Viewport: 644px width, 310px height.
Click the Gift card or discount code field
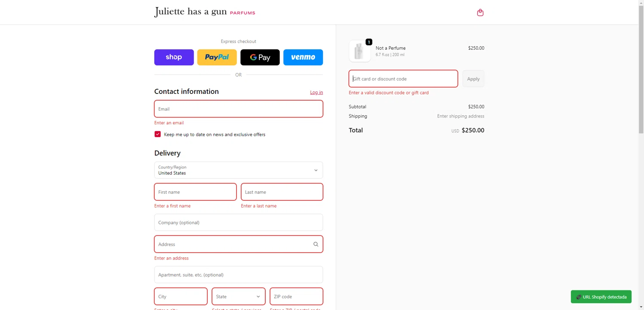pos(403,79)
